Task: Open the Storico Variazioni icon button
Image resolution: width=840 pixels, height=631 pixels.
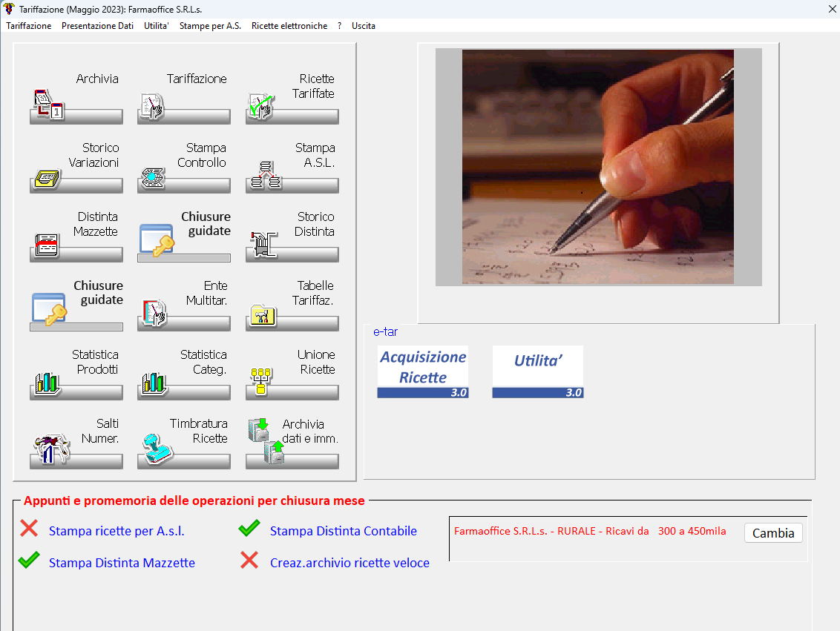Action: pyautogui.click(x=76, y=166)
